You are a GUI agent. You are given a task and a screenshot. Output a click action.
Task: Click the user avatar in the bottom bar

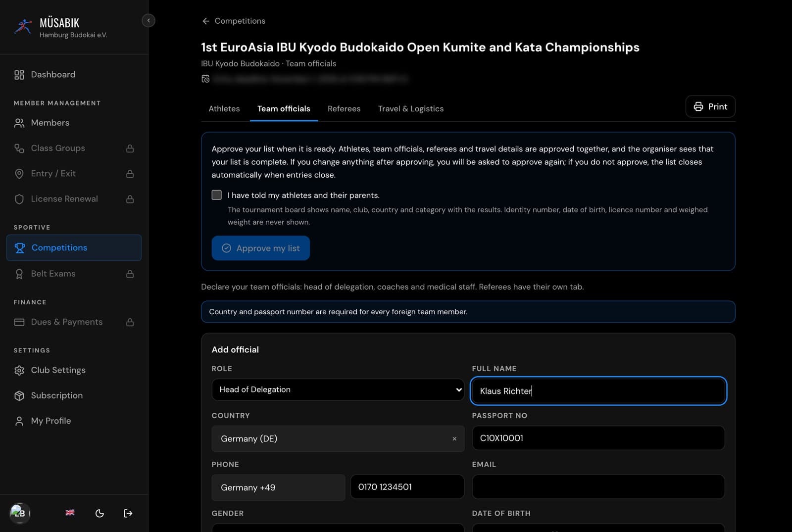click(x=20, y=513)
